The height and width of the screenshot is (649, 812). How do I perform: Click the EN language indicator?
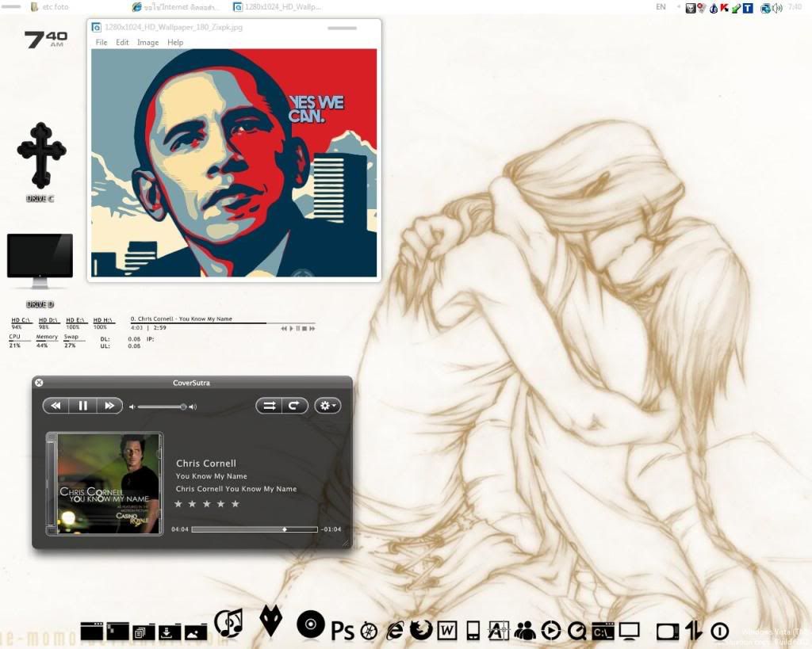661,7
